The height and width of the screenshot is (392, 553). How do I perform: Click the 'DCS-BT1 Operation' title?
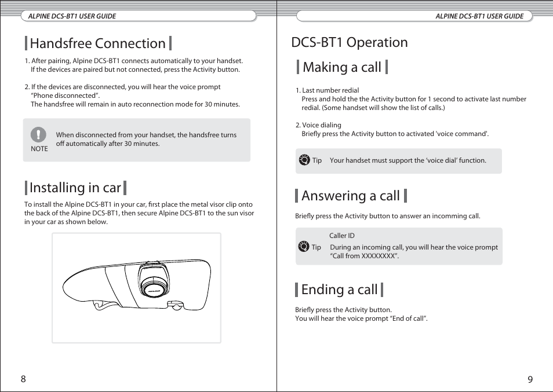pos(349,42)
